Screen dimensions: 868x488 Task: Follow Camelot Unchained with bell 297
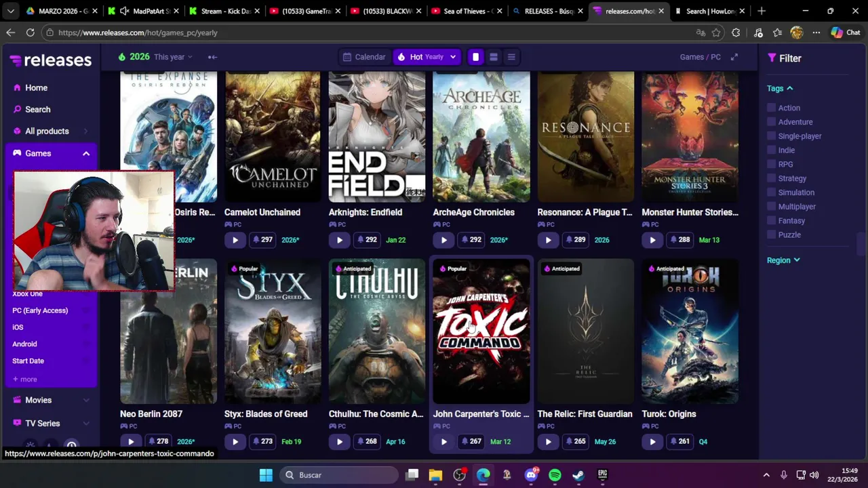pos(262,240)
